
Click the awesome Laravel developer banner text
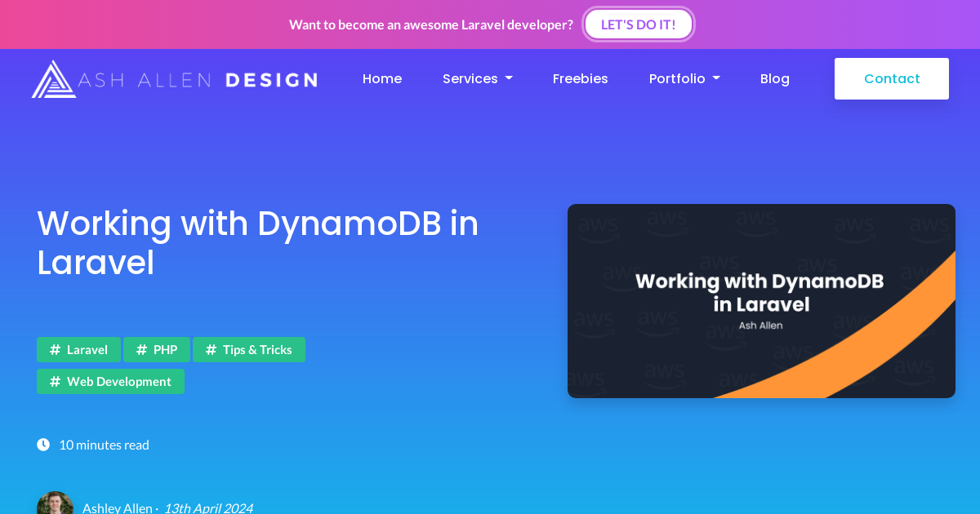[x=430, y=24]
